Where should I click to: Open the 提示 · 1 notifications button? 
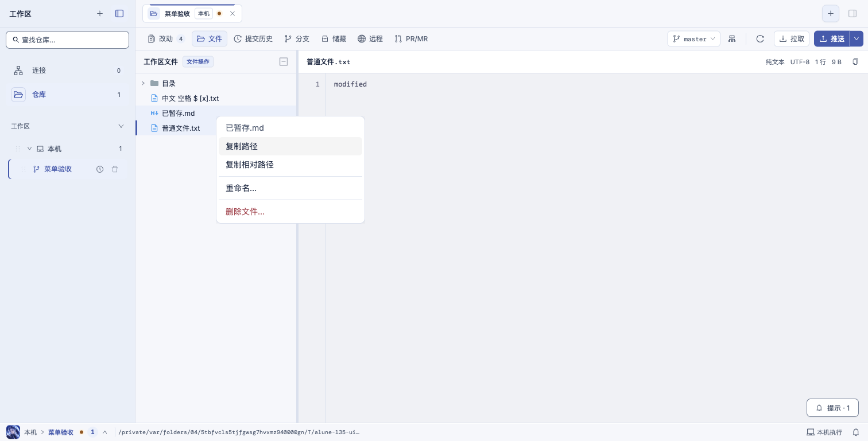(832, 408)
